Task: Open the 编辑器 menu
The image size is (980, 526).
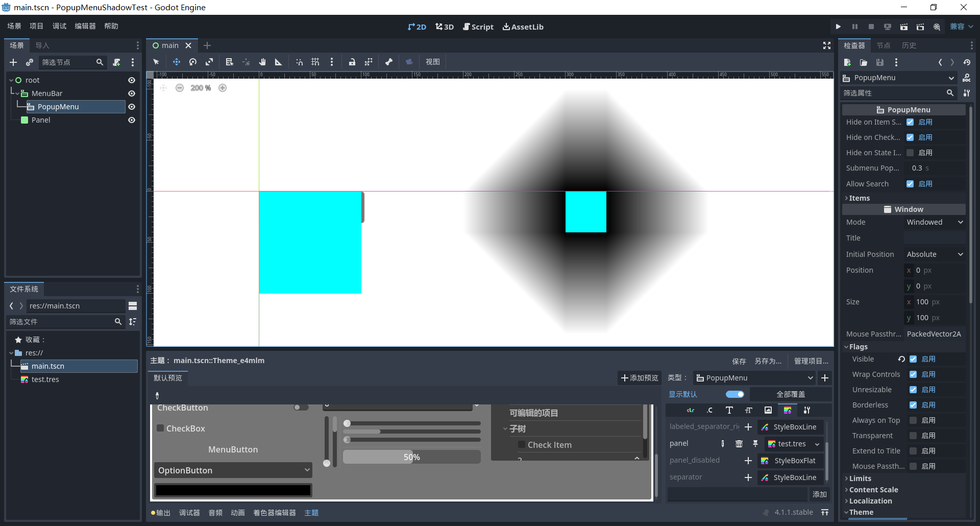Action: [85, 26]
